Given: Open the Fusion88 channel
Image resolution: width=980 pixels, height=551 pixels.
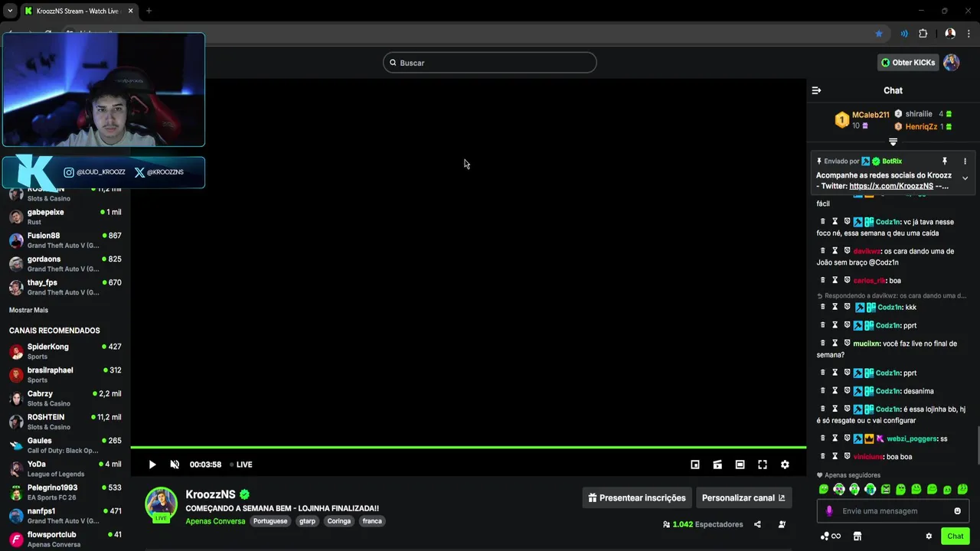Looking at the screenshot, I should coord(65,240).
